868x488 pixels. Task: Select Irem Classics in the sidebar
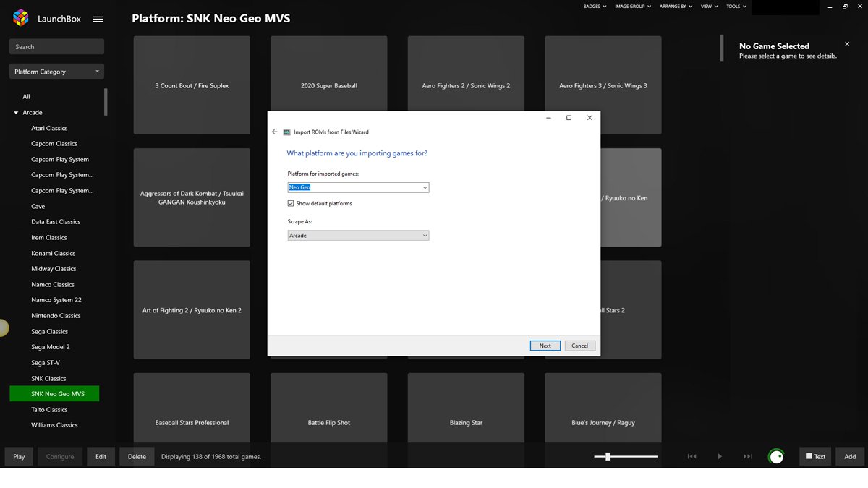pos(49,237)
